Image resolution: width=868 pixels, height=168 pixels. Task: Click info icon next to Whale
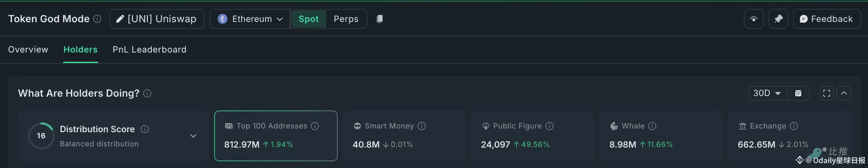pyautogui.click(x=652, y=126)
